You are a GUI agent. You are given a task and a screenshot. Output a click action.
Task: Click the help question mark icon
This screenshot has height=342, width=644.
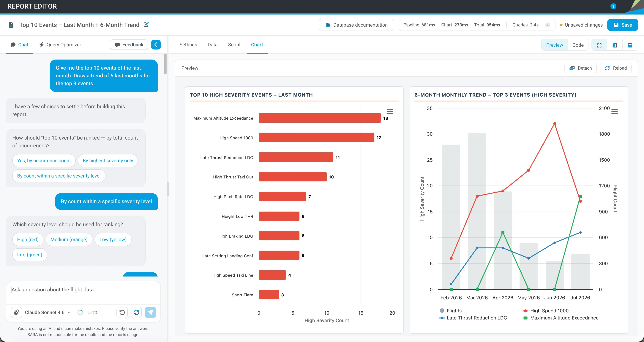[x=613, y=6]
